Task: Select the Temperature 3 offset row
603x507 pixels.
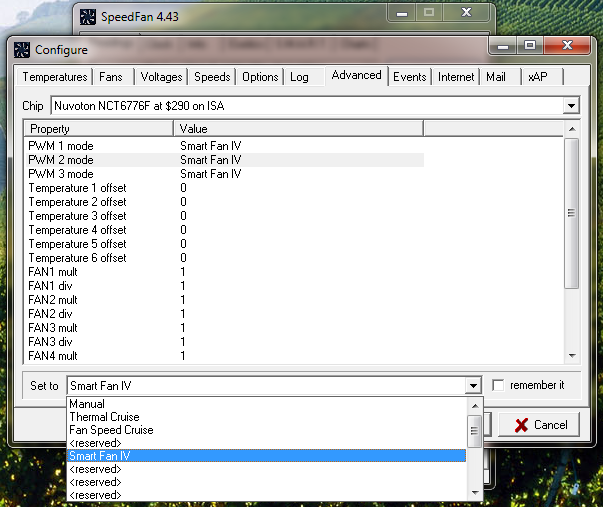Action: pyautogui.click(x=225, y=216)
